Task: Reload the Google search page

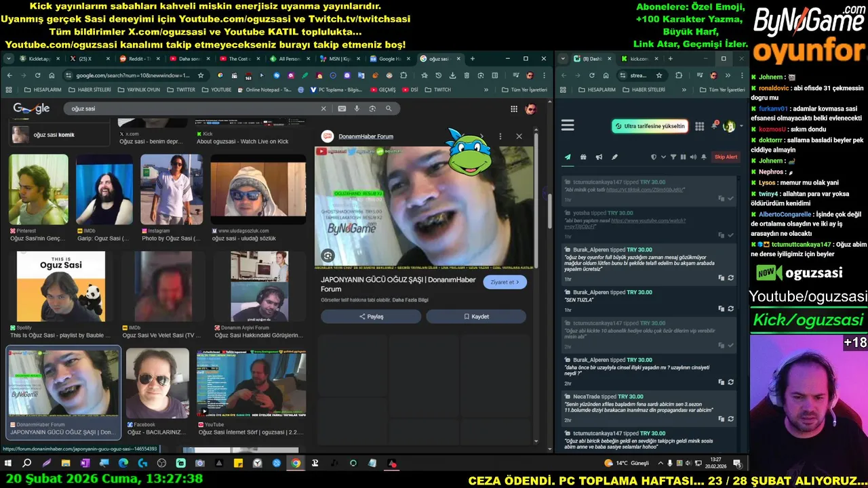Action: click(37, 75)
